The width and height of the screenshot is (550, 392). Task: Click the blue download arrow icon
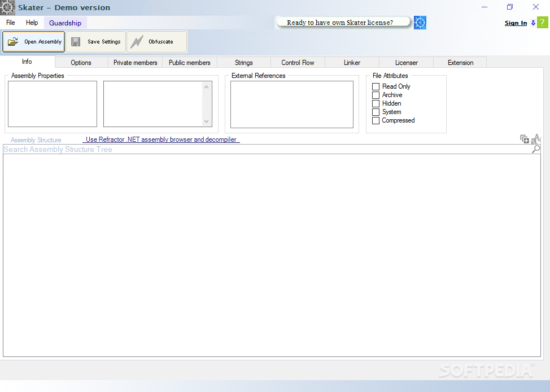coord(533,23)
